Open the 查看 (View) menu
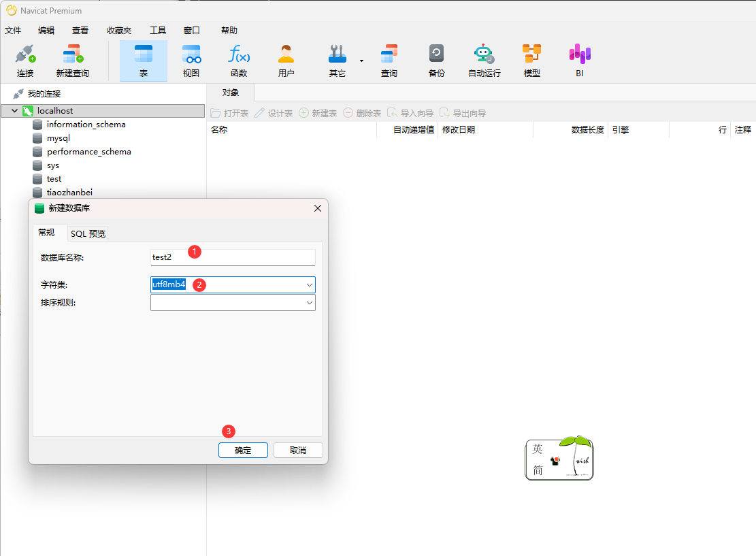 tap(80, 31)
